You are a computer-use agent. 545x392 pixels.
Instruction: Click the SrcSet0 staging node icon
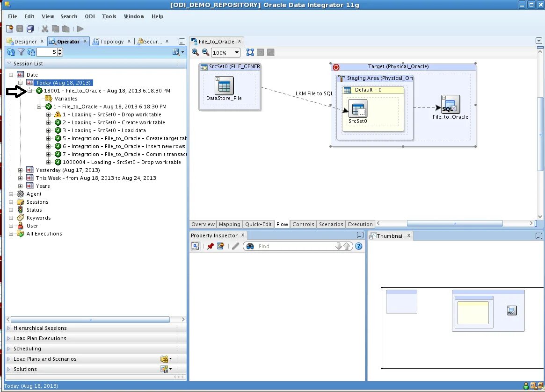358,109
